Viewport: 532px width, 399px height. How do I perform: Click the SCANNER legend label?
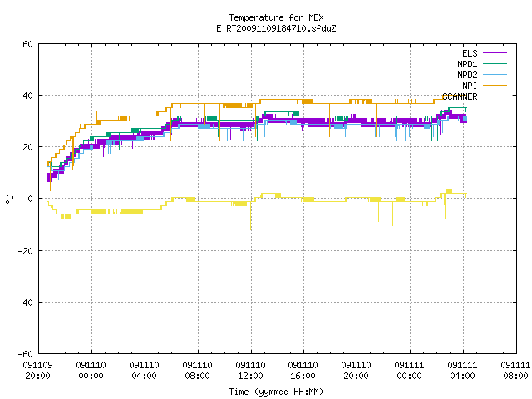(460, 96)
